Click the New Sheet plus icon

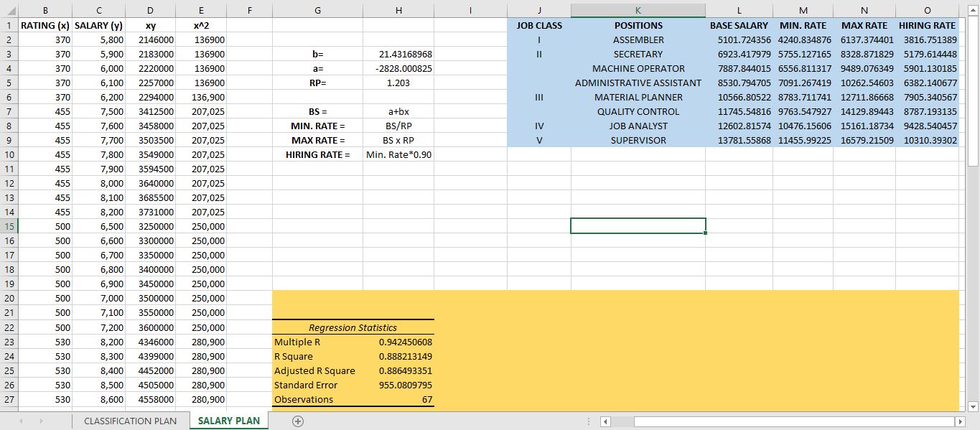tap(297, 421)
